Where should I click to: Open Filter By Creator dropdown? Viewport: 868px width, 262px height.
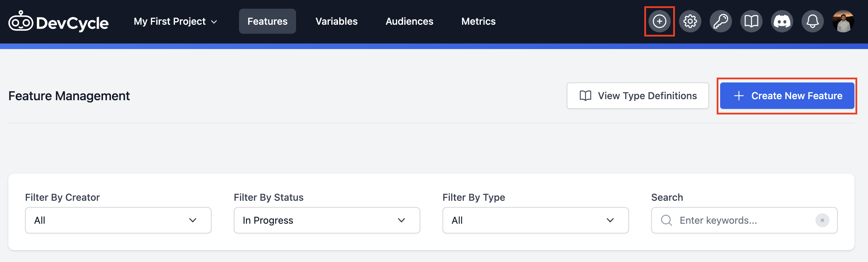118,220
